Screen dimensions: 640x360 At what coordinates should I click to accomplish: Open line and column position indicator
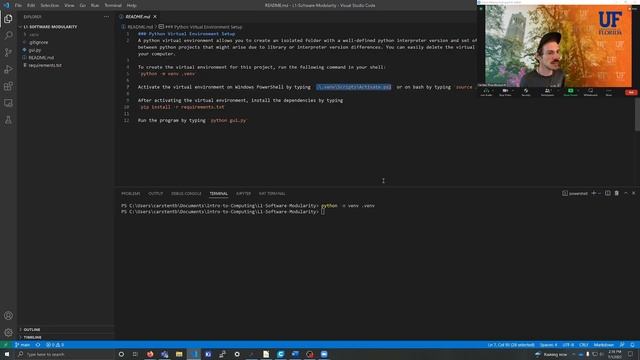click(511, 345)
